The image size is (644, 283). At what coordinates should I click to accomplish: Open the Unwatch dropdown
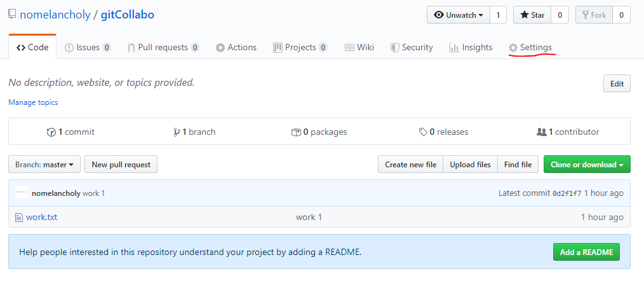click(459, 15)
